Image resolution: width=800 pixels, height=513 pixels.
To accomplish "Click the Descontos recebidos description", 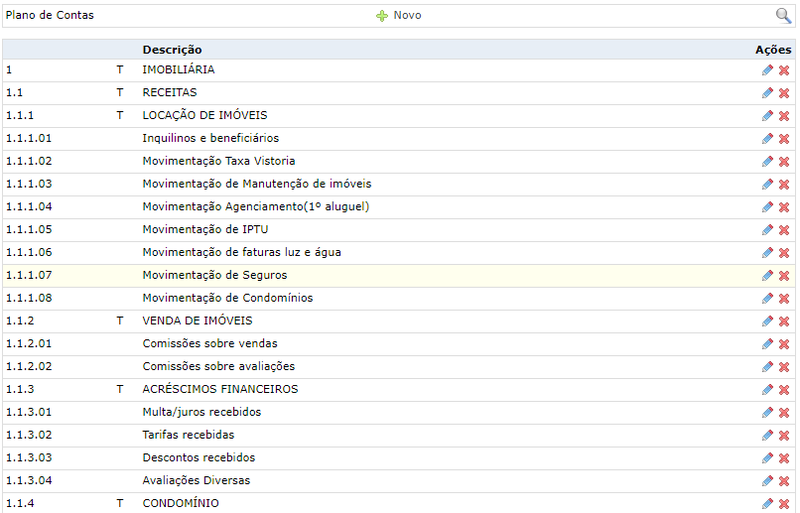I will point(198,457).
